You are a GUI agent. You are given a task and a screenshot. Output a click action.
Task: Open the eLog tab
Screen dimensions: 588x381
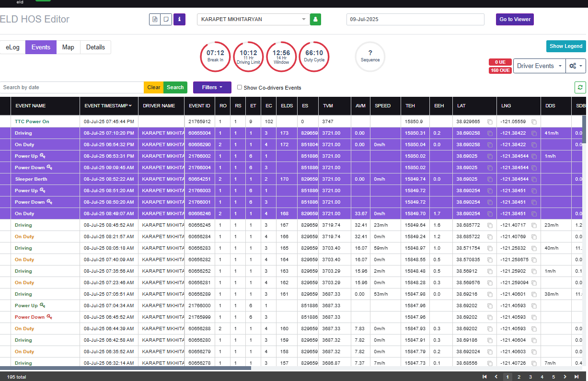click(12, 47)
